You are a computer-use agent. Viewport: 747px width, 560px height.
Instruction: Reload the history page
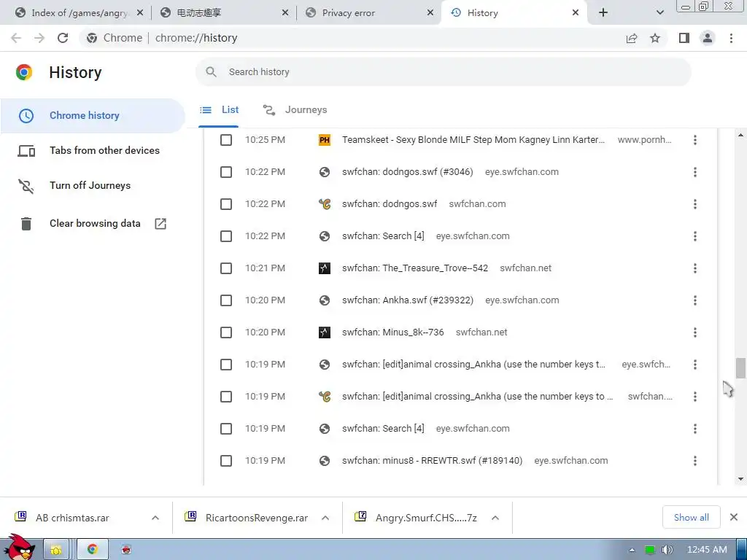point(63,38)
